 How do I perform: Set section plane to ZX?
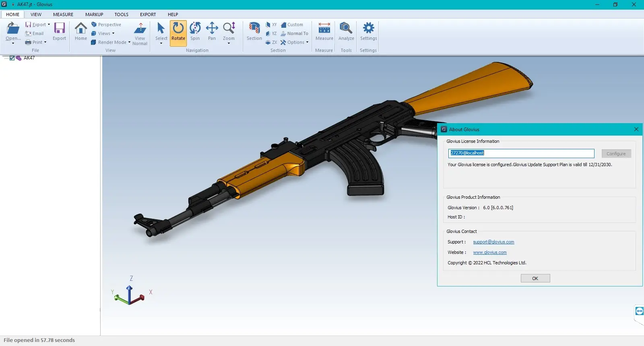tap(271, 42)
